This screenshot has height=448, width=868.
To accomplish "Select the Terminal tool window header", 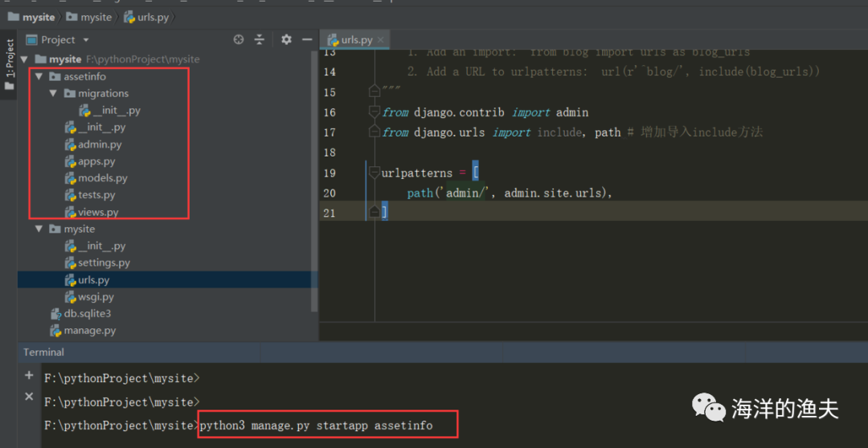I will 43,352.
